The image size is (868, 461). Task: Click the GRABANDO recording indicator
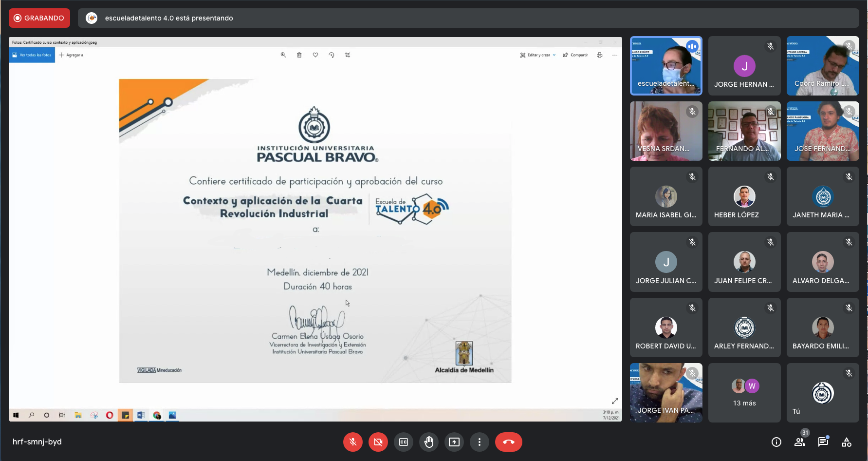[x=39, y=18]
